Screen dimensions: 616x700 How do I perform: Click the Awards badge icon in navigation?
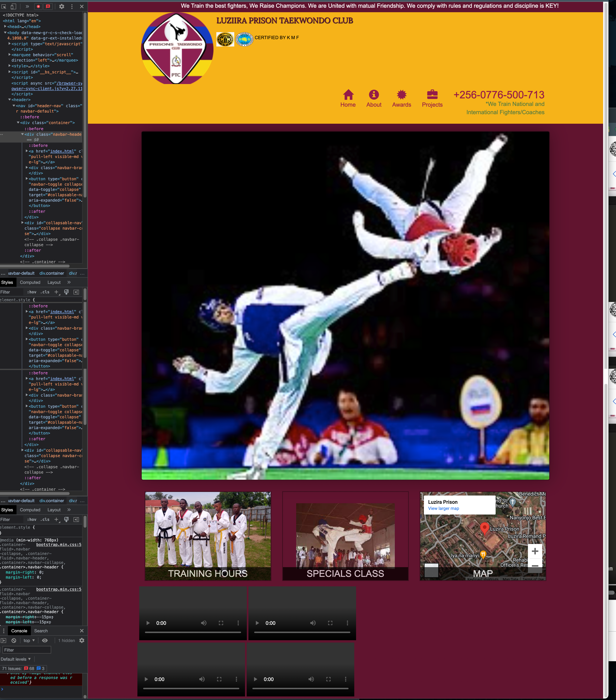[x=401, y=94]
